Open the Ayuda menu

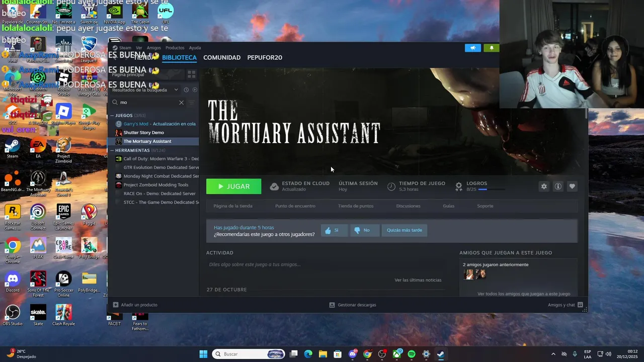(x=195, y=48)
